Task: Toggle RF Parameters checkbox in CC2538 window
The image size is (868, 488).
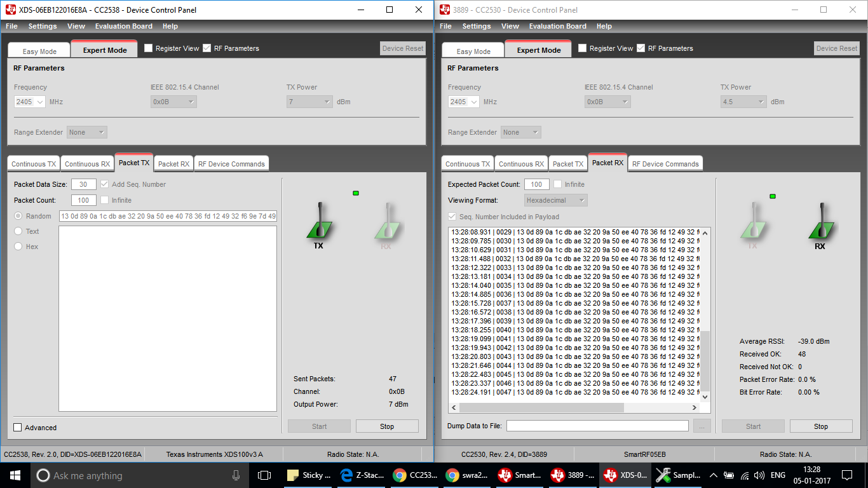Action: (207, 48)
